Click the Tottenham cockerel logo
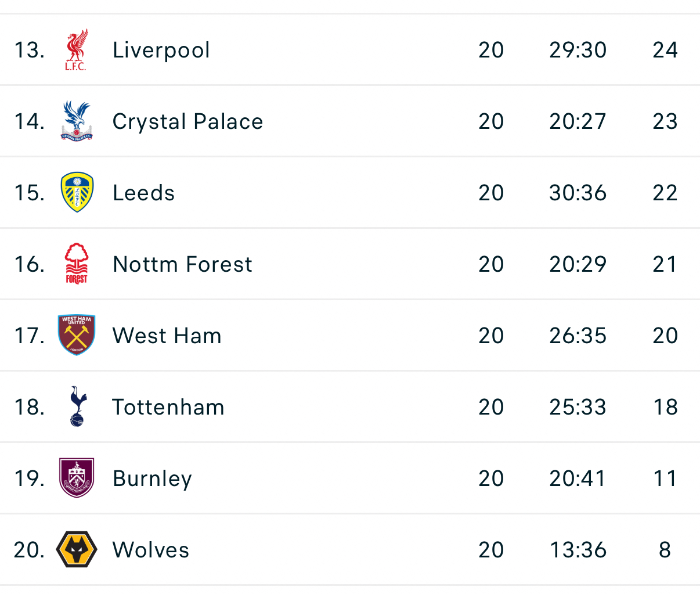 [x=77, y=406]
